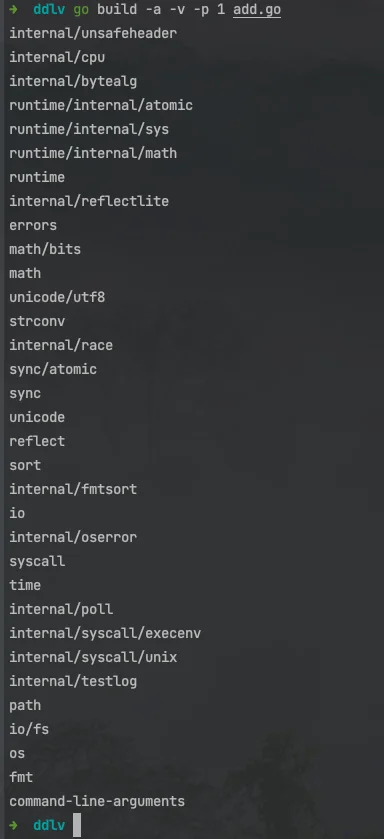Click the command-line-arguments line
This screenshot has height=839, width=384.
[x=97, y=801]
